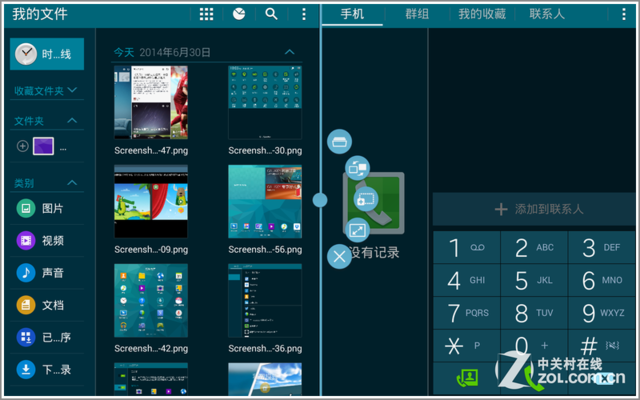Tap maximize window bubble icon

pos(358,231)
